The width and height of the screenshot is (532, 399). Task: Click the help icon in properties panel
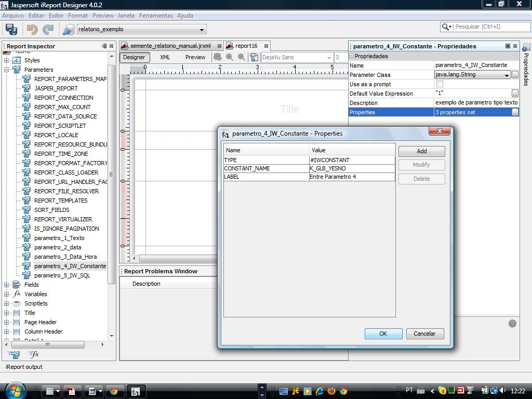512,323
